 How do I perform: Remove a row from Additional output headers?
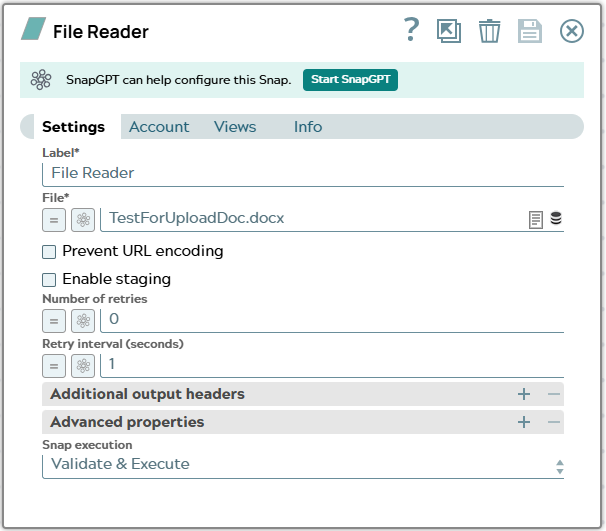pos(554,394)
